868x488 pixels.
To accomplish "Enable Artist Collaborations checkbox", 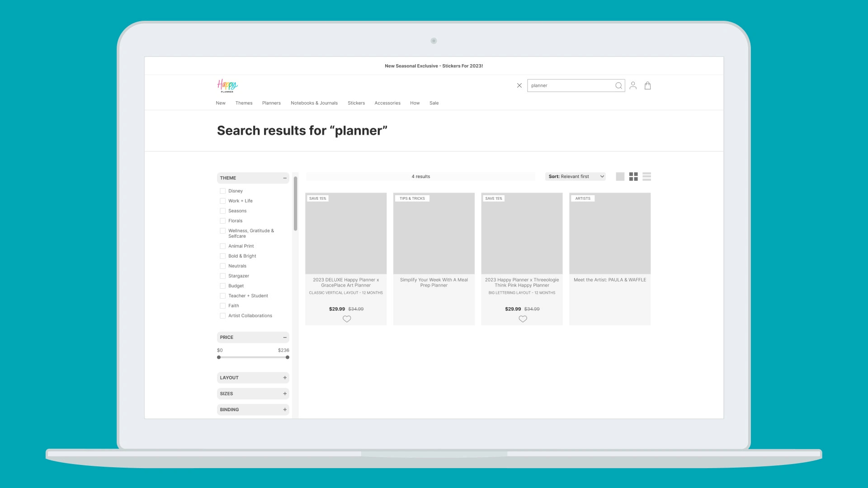I will (x=222, y=316).
